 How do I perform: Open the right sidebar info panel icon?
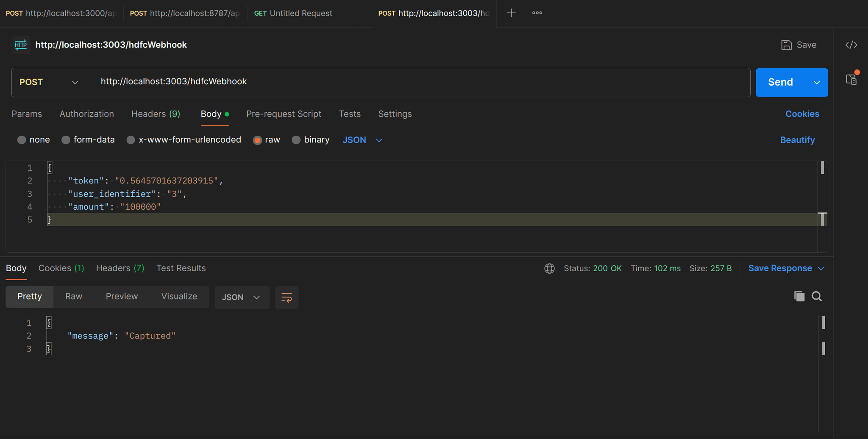[x=851, y=79]
